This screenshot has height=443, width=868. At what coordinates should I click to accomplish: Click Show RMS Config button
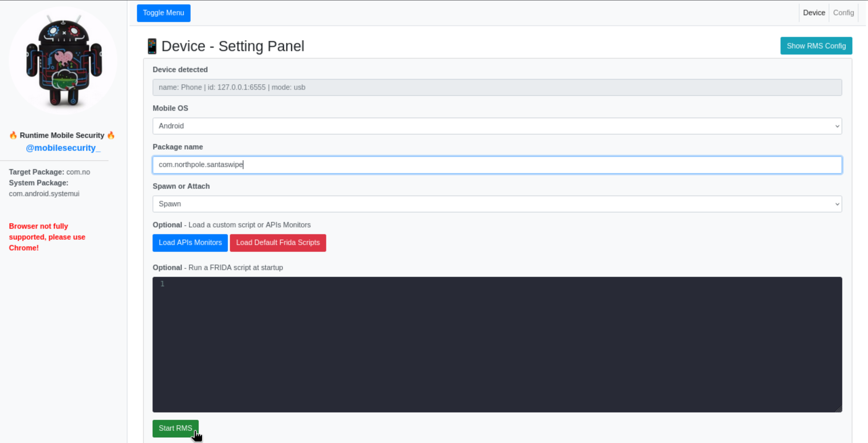(x=816, y=46)
